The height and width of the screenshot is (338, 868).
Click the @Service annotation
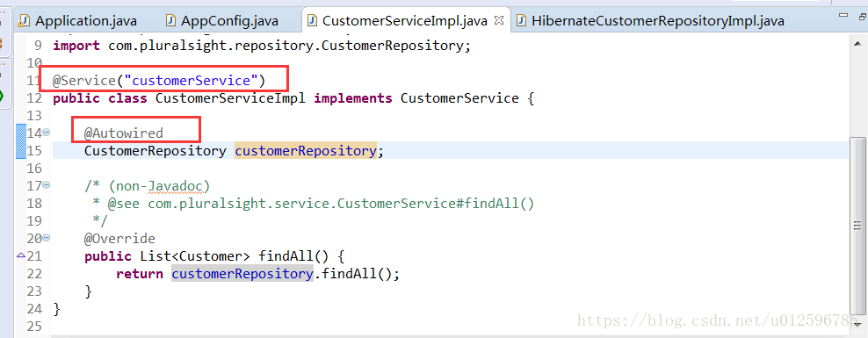[84, 81]
